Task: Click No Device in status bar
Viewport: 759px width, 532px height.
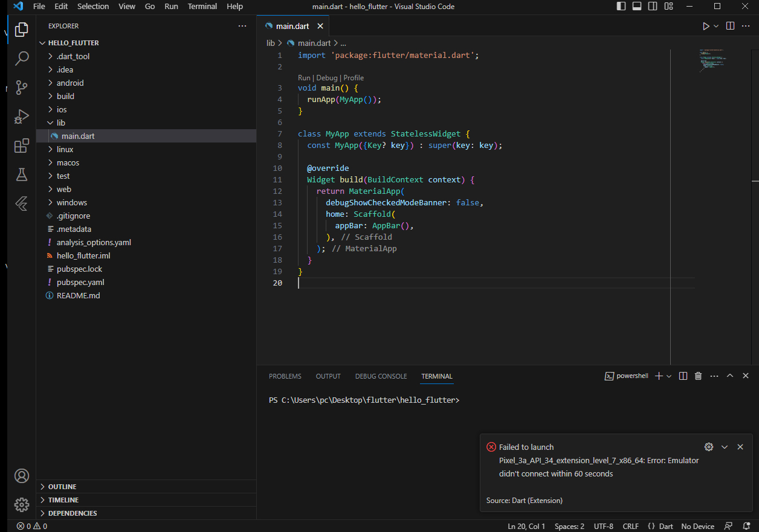Action: (x=697, y=526)
